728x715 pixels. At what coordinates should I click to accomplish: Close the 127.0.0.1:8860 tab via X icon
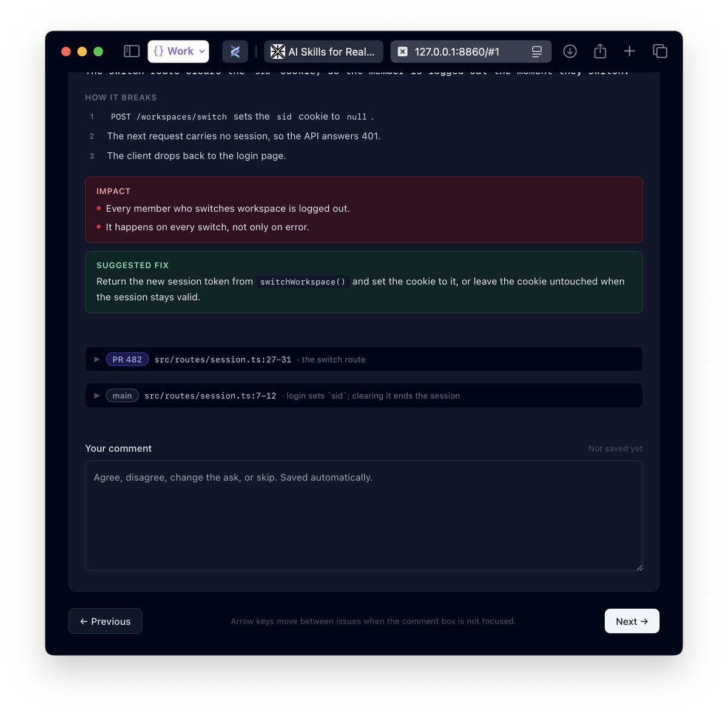(x=402, y=52)
